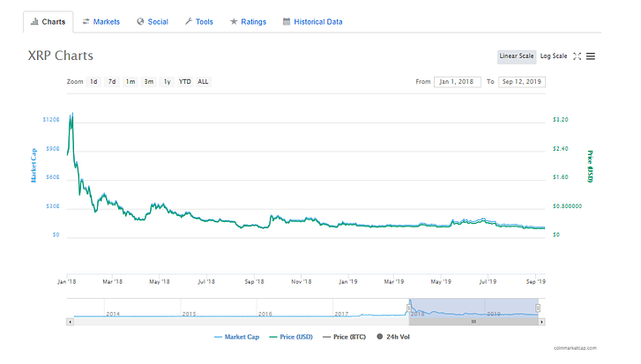Viewport: 641px width, 364px height.
Task: Click the $3.20 price axis label
Action: pyautogui.click(x=561, y=120)
